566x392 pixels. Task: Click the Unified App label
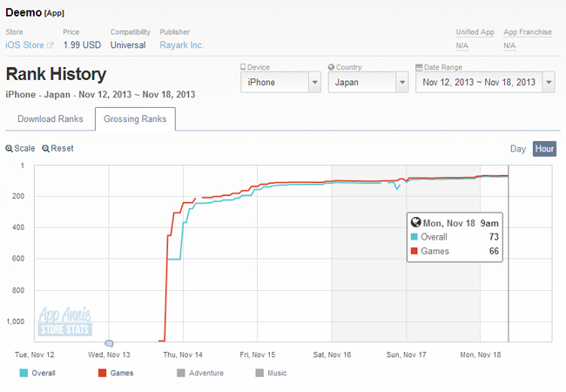pyautogui.click(x=475, y=32)
